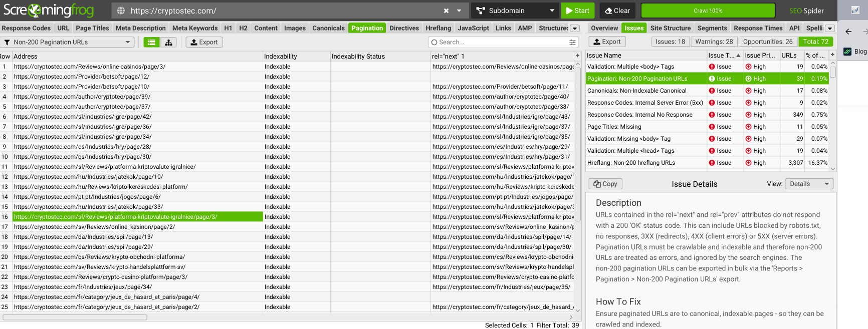The height and width of the screenshot is (329, 868).
Task: Toggle the Total: 72 filter
Action: [x=816, y=42]
